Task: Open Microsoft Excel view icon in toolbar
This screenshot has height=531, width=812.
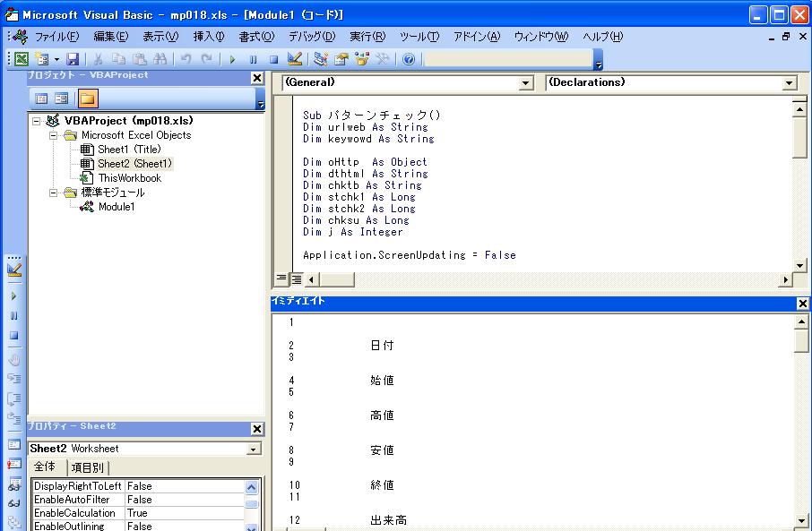Action: (22, 59)
